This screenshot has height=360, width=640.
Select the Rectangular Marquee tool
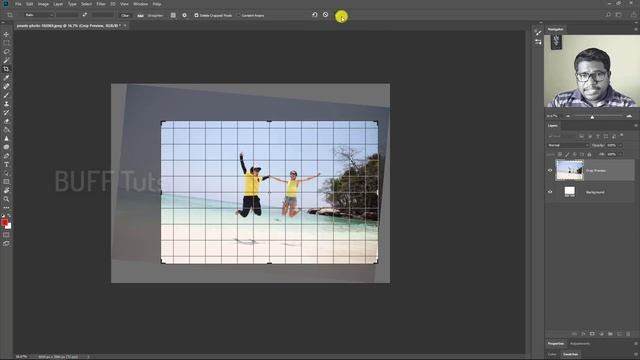(x=6, y=43)
